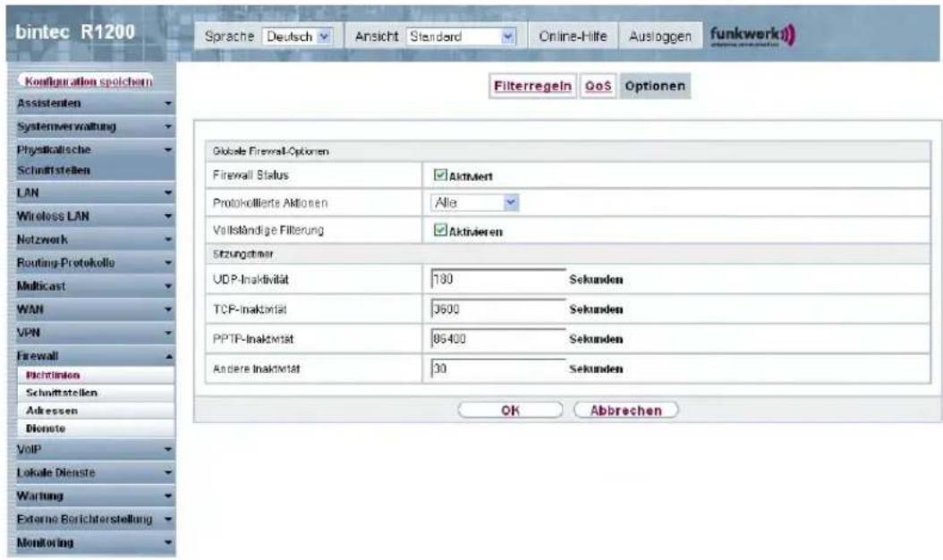Expand the Routing-Protokolle menu
Image resolution: width=943 pixels, height=560 pixels.
[94, 263]
